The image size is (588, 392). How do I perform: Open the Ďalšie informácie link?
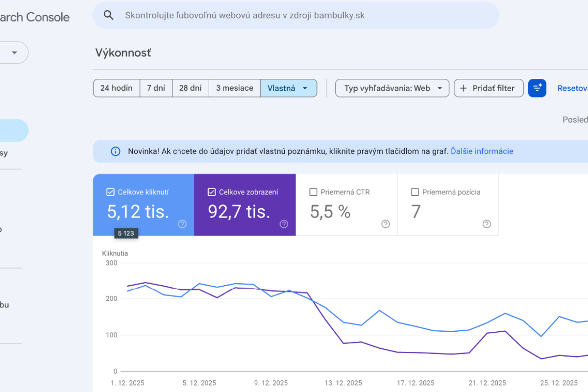pos(482,151)
